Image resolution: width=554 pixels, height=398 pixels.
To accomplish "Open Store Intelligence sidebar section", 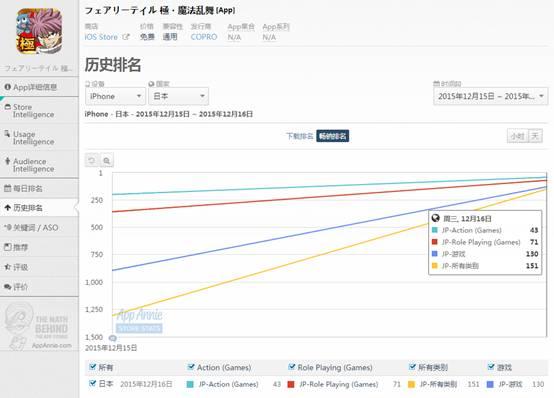I will pos(39,111).
